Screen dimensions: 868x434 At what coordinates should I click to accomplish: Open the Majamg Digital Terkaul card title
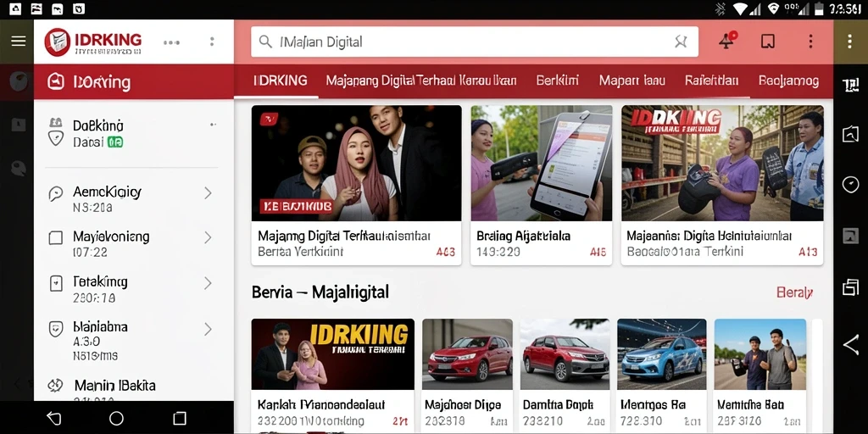pyautogui.click(x=344, y=236)
